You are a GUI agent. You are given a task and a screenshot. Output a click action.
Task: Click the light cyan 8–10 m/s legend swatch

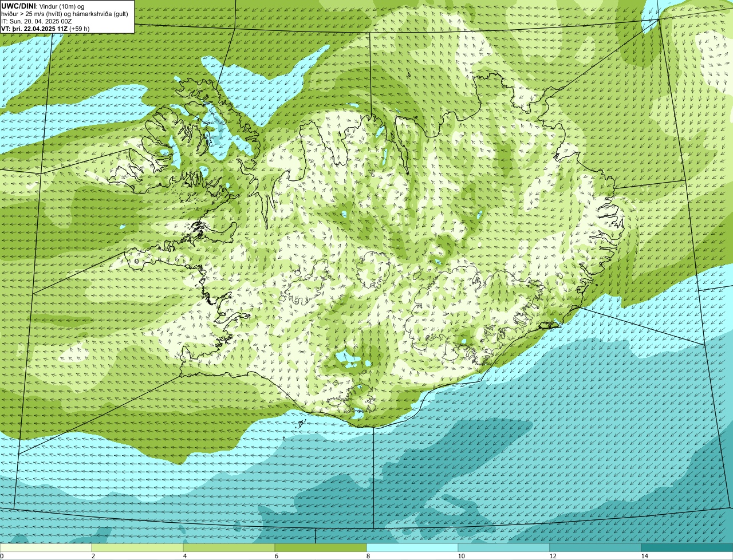(x=412, y=548)
